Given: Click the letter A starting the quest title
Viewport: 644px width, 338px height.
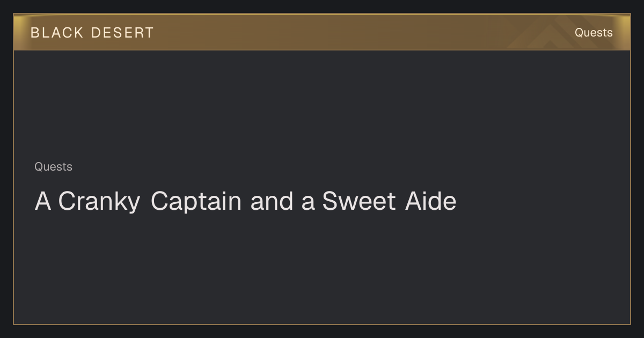Looking at the screenshot, I should (43, 201).
